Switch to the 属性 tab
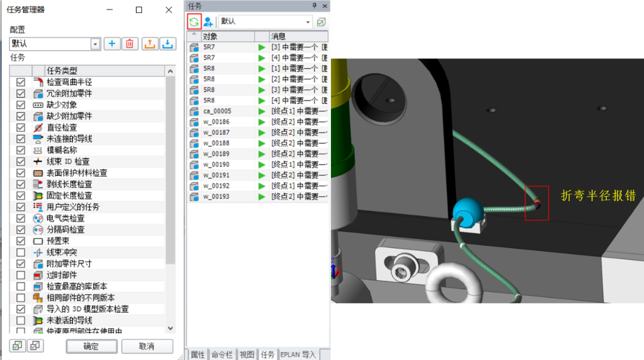The height and width of the screenshot is (360, 644). pos(198,355)
